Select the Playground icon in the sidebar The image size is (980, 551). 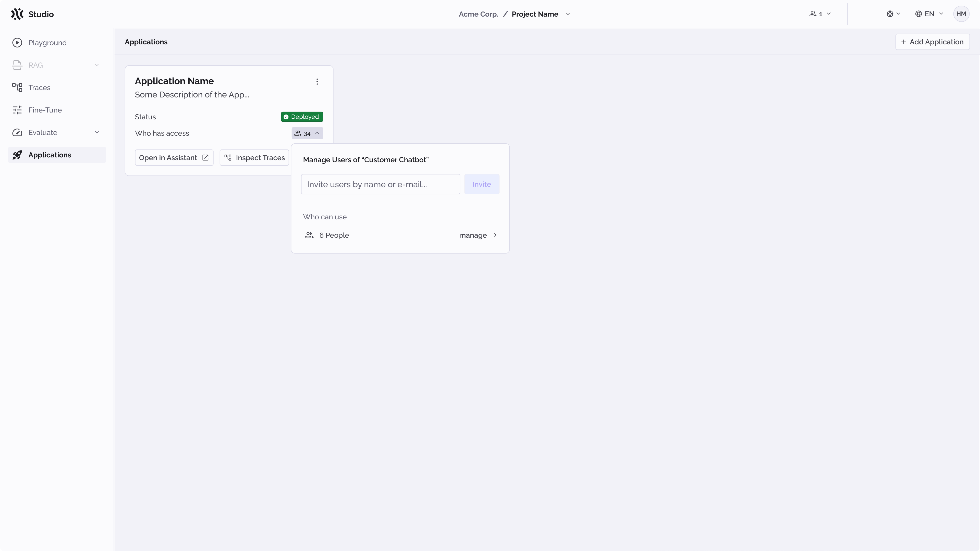point(18,43)
